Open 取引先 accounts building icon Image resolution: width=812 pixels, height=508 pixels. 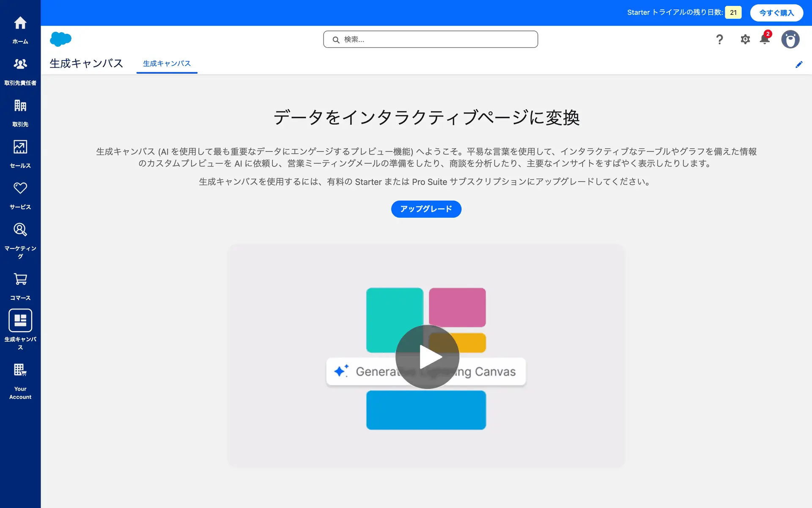[x=20, y=111]
